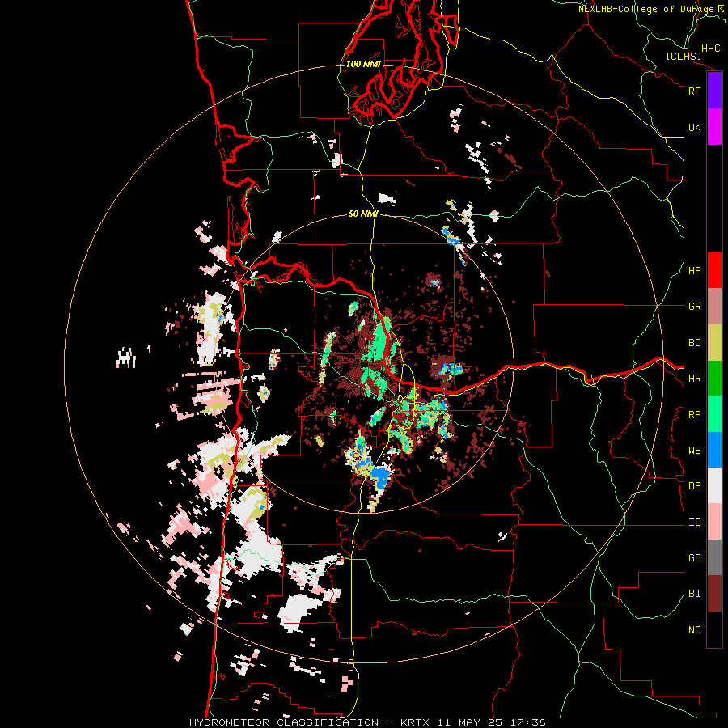Screen dimensions: 728x728
Task: Click the '50 NMI' range ring label
Action: pos(363,214)
